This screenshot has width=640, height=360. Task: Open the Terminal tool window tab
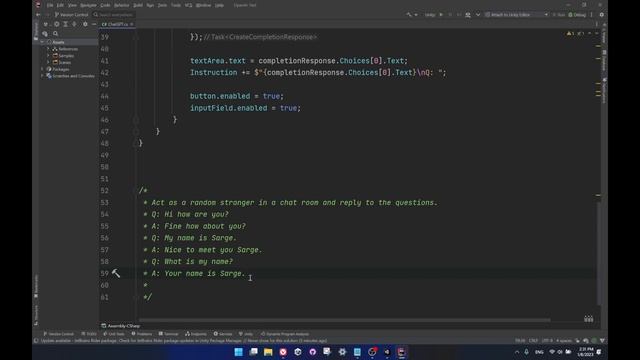pos(168,334)
